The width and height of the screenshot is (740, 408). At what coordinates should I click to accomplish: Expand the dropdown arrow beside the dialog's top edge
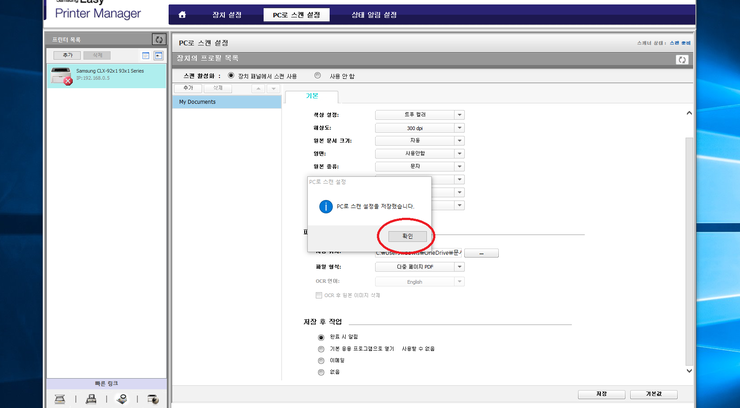[459, 179]
